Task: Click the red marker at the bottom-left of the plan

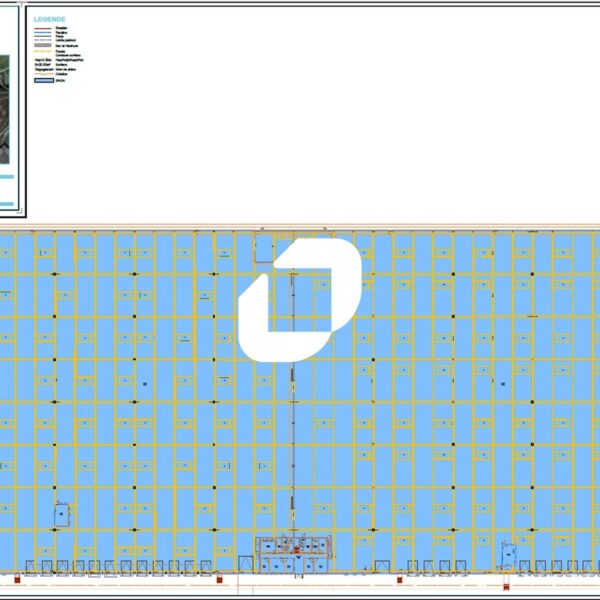Action: [16, 578]
